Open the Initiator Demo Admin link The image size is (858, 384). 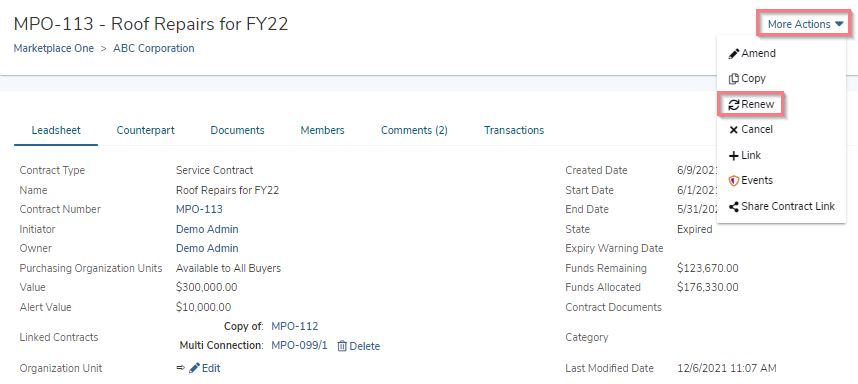[x=207, y=229]
